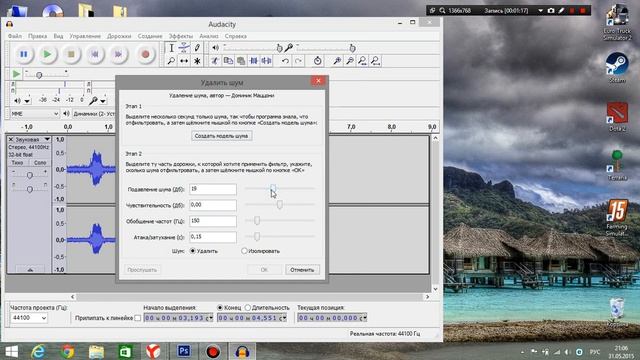Click the Cut scissors icon
The width and height of the screenshot is (640, 360).
coord(215,61)
